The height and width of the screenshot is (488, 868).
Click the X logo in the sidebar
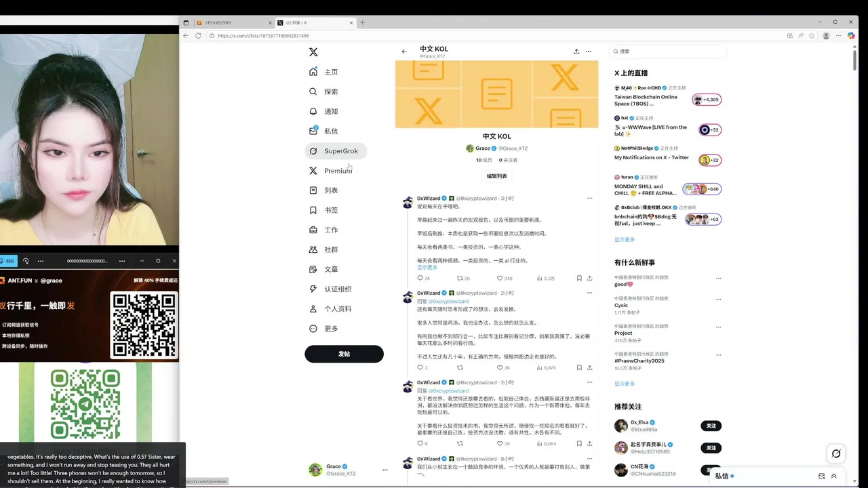coord(313,52)
